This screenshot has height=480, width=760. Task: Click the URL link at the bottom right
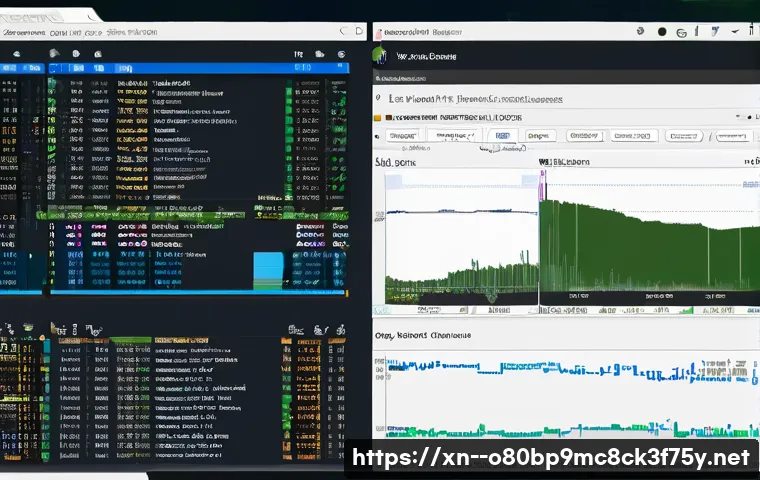pyautogui.click(x=549, y=458)
